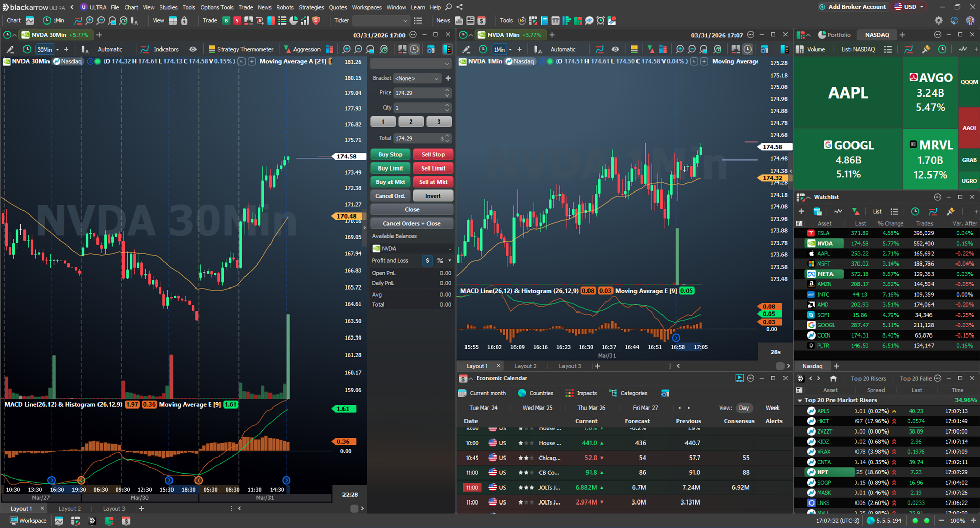The image size is (980, 528).
Task: Click the shield icon in Trade toolbar
Action: tap(316, 21)
